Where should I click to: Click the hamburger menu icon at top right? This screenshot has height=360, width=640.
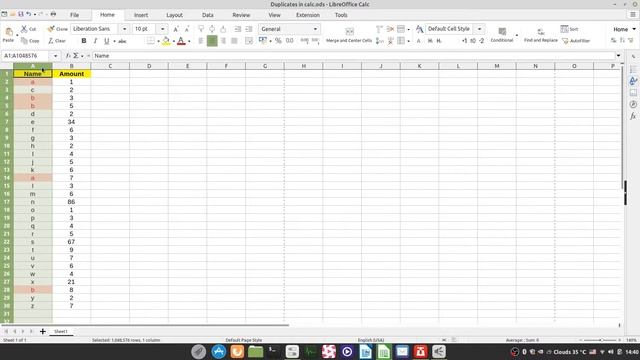[x=633, y=15]
